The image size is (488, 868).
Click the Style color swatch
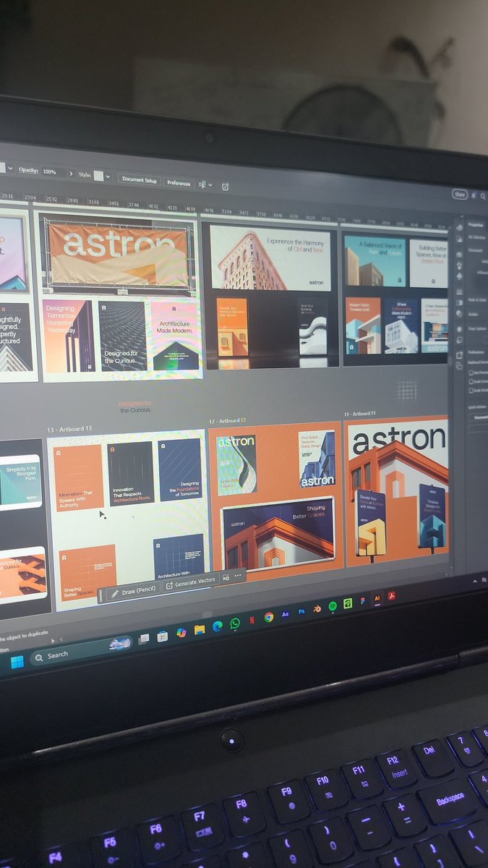tap(98, 176)
